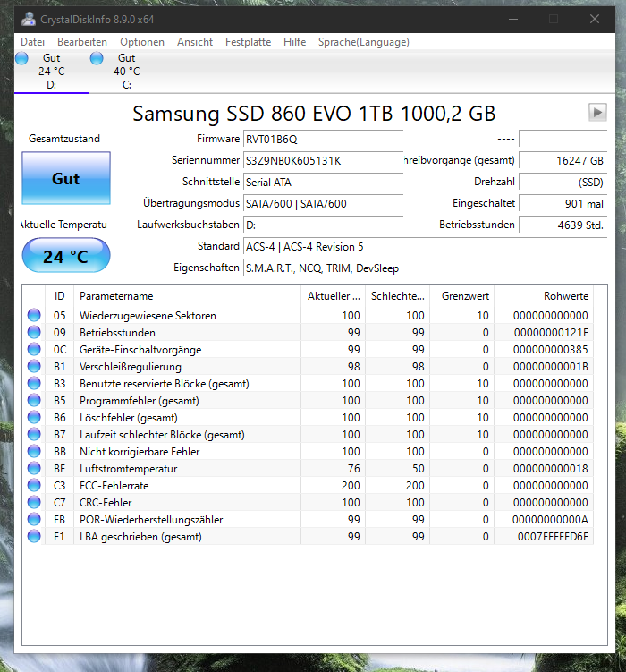Click raw value 000000000385
The width and height of the screenshot is (626, 672).
pos(551,350)
